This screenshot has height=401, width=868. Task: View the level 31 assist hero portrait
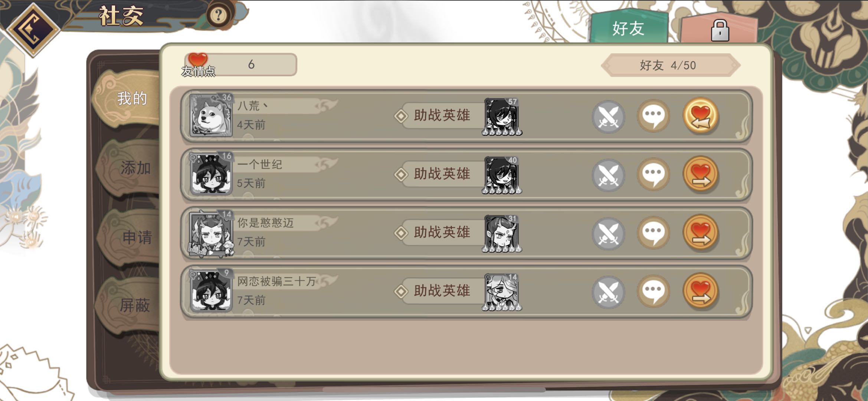pyautogui.click(x=502, y=234)
